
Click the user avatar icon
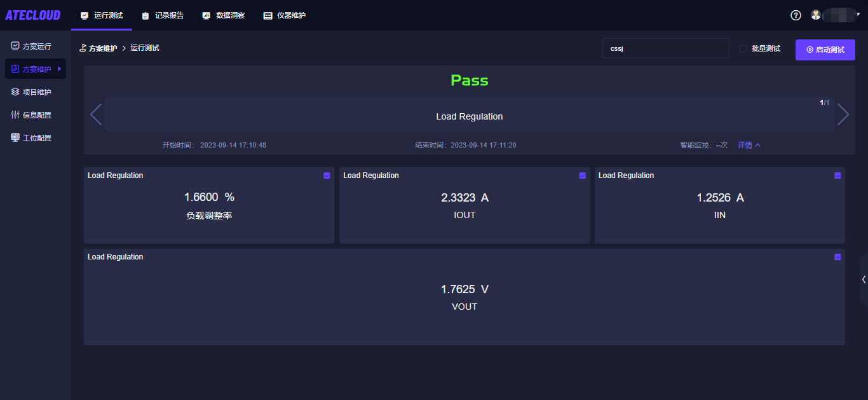point(816,15)
